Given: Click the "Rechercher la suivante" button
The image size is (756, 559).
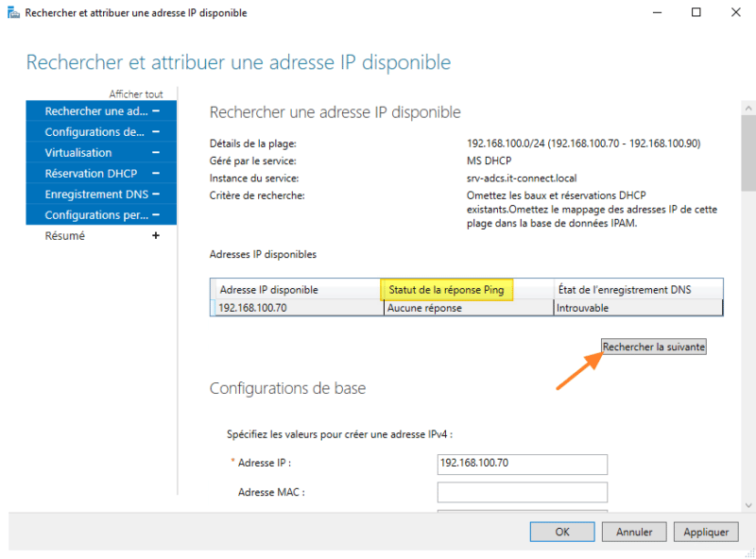Looking at the screenshot, I should click(653, 346).
